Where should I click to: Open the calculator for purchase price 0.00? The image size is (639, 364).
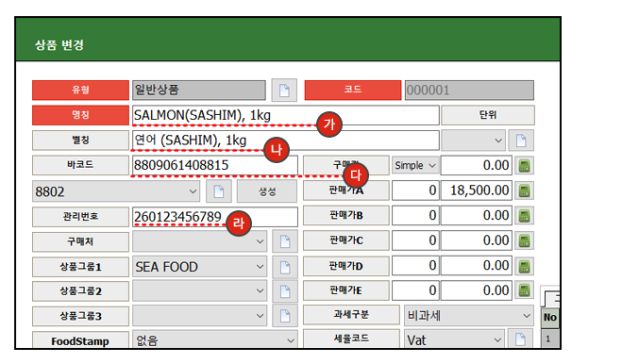pyautogui.click(x=524, y=166)
